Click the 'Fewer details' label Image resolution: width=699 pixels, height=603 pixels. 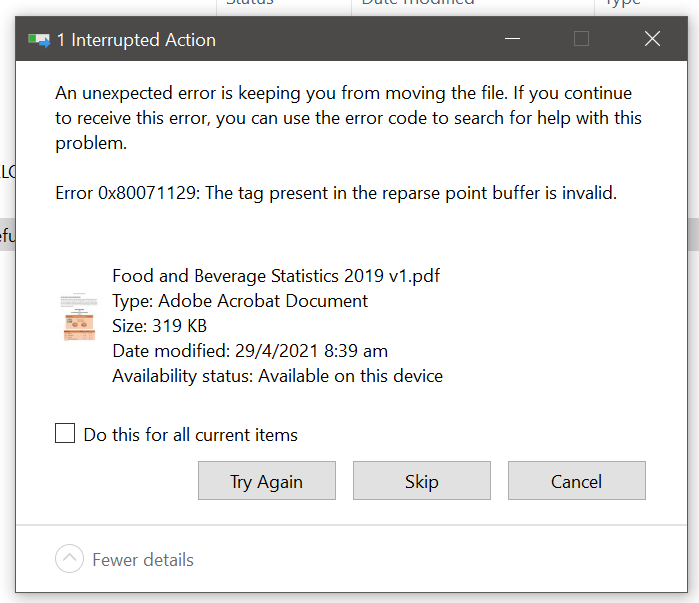point(143,560)
